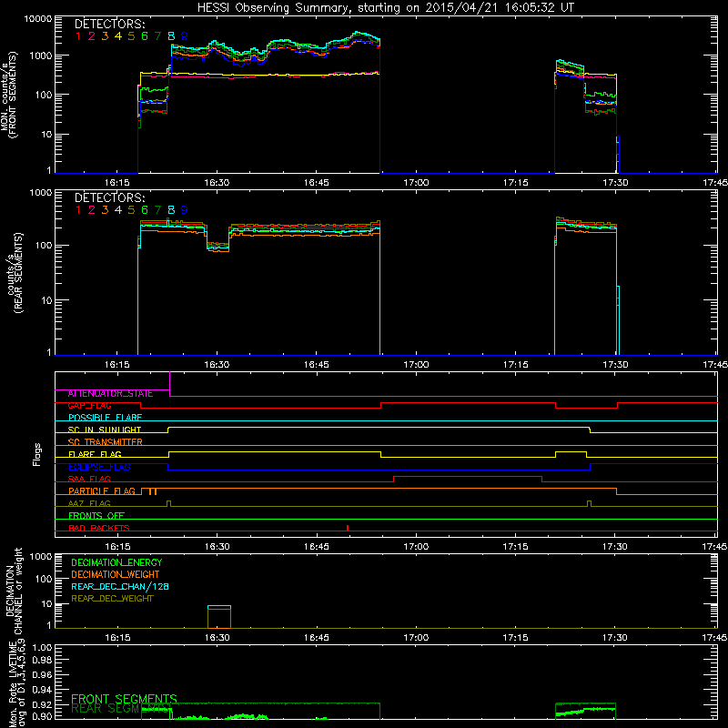Select the SC_IN_SUNLIGHT flag label
728x728 pixels.
click(x=105, y=430)
